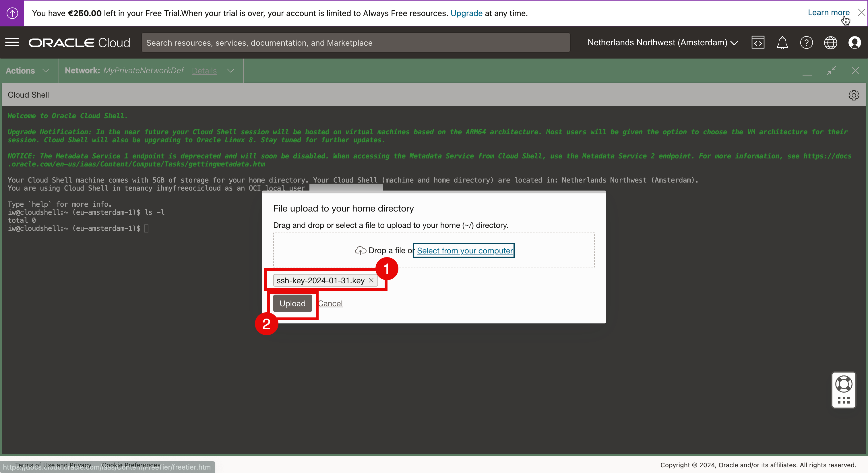Restore Cloud Shell panel size

click(831, 70)
